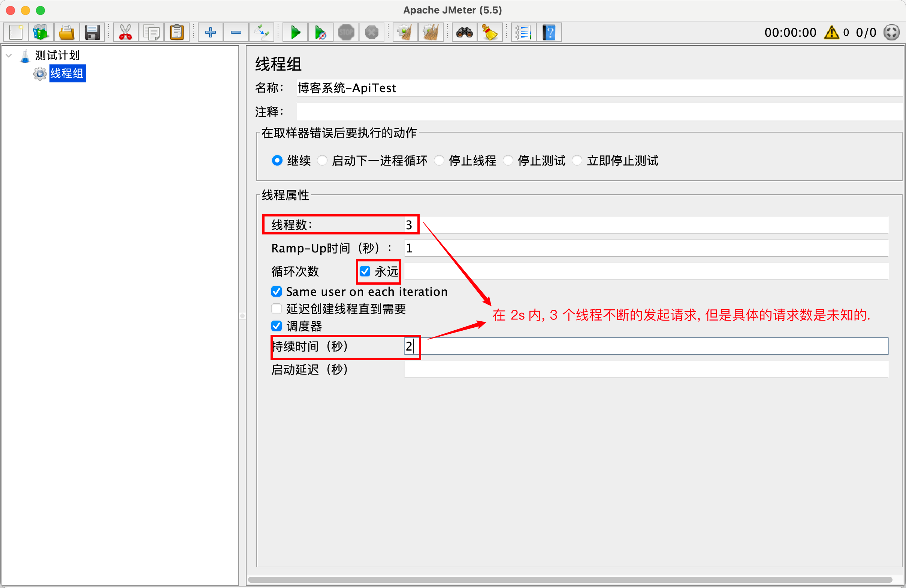The height and width of the screenshot is (588, 906).
Task: Click the Clear results broom icon
Action: (405, 32)
